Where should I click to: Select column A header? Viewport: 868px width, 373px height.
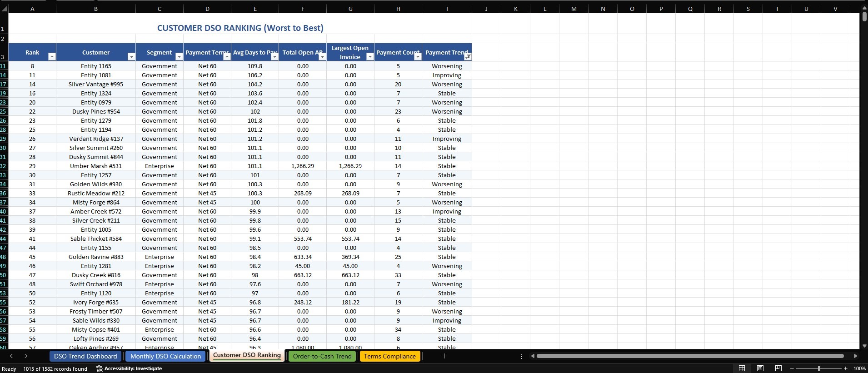coord(32,9)
